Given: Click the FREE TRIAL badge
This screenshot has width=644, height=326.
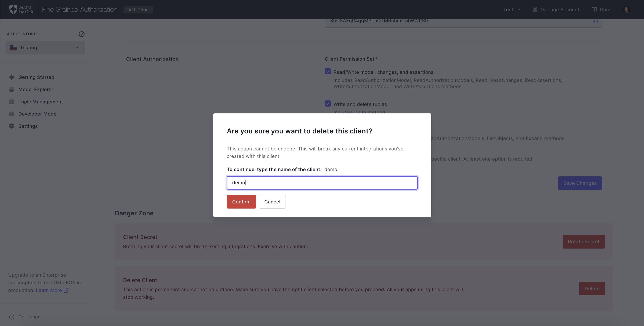Looking at the screenshot, I should click(x=138, y=10).
